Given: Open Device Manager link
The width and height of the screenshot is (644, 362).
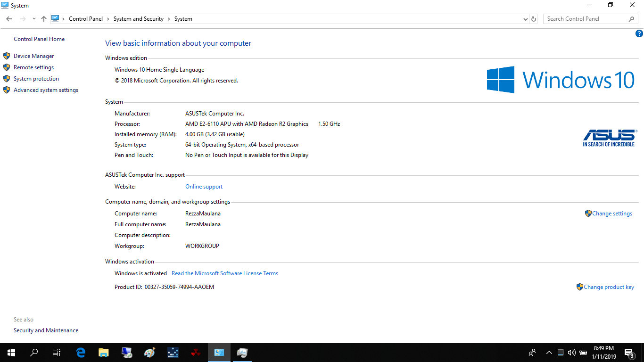Looking at the screenshot, I should click(x=34, y=56).
